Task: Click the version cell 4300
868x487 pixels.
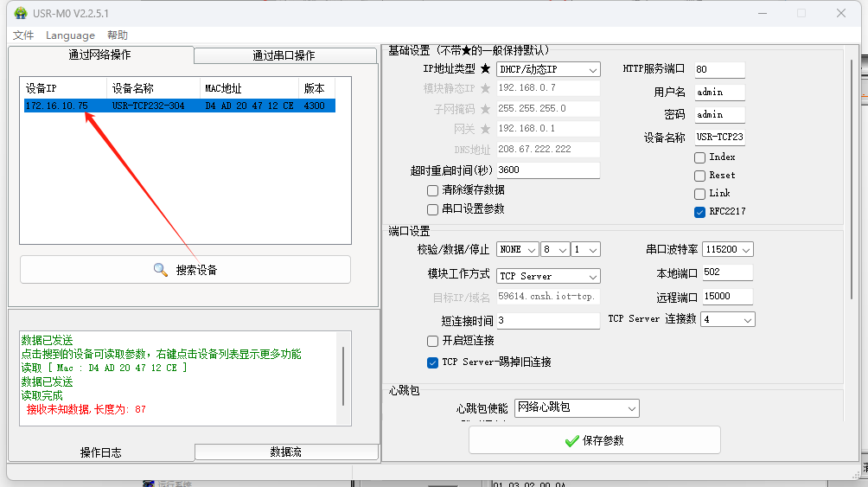Action: [x=315, y=106]
